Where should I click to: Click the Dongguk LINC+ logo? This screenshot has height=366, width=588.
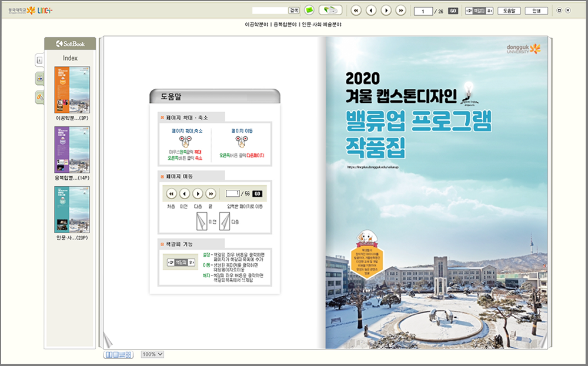[31, 11]
